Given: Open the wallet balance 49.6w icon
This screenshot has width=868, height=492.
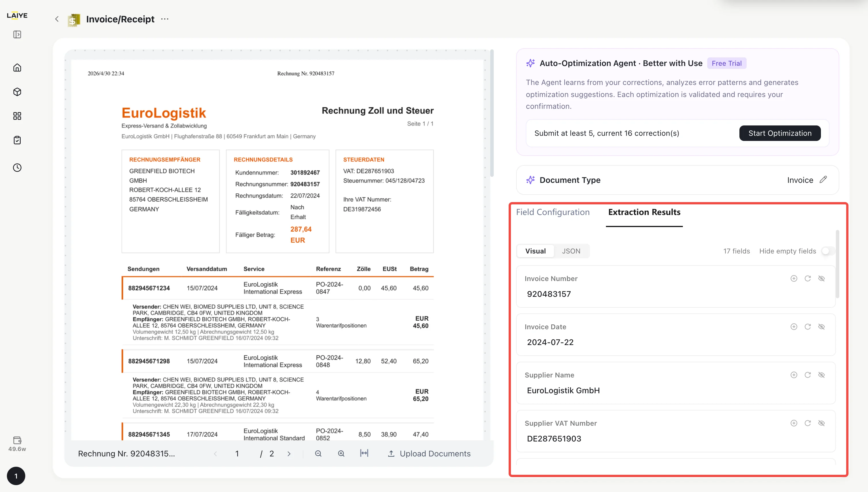Looking at the screenshot, I should click(17, 444).
